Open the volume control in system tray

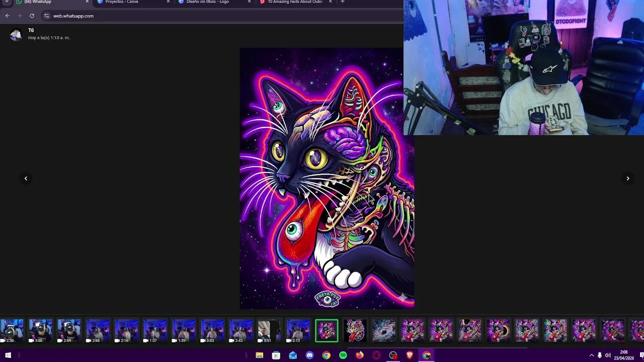[x=608, y=355]
